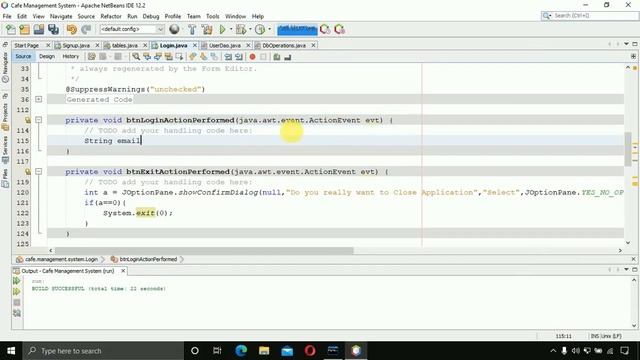Viewport: 640px width, 360px height.
Task: Click the Shift Line Right icon
Action: click(x=239, y=57)
